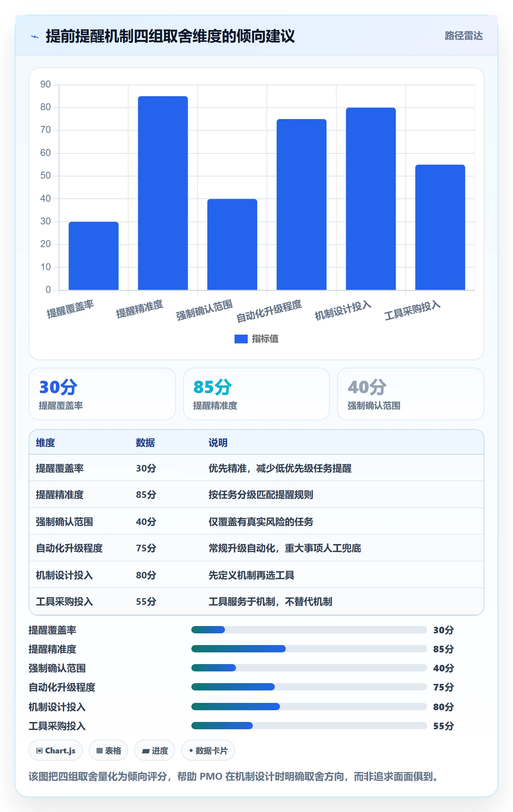Open the 40分 强制确认范围 data card
513x812 pixels.
click(411, 394)
